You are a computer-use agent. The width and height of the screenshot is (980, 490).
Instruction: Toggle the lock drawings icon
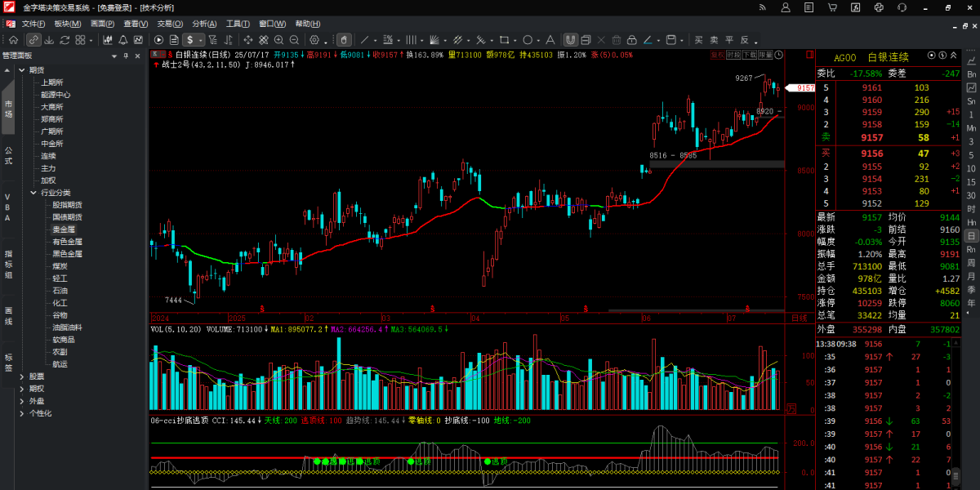point(630,39)
